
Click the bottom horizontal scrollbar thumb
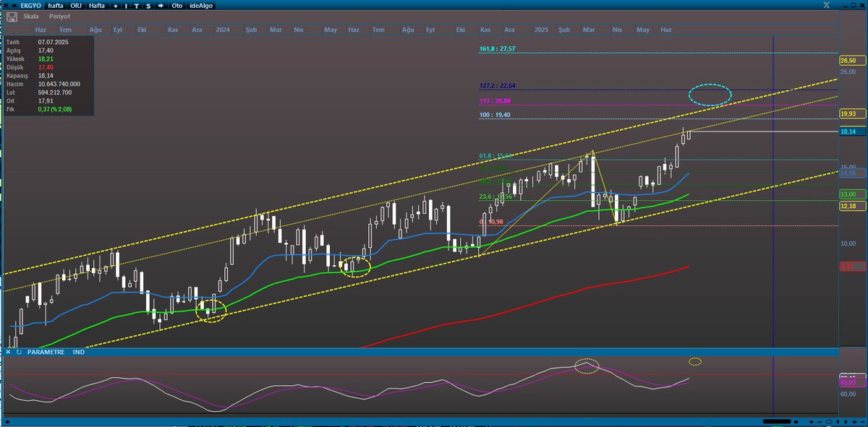click(x=777, y=421)
